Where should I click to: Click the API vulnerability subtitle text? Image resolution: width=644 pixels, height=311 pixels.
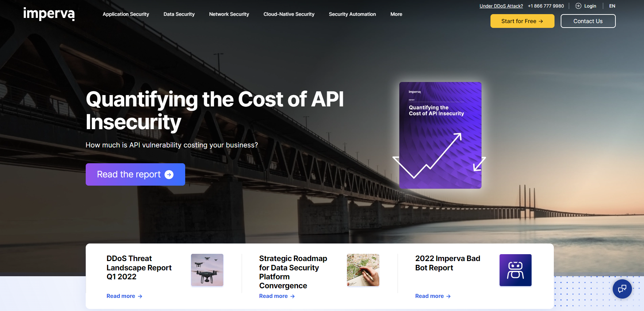(172, 145)
